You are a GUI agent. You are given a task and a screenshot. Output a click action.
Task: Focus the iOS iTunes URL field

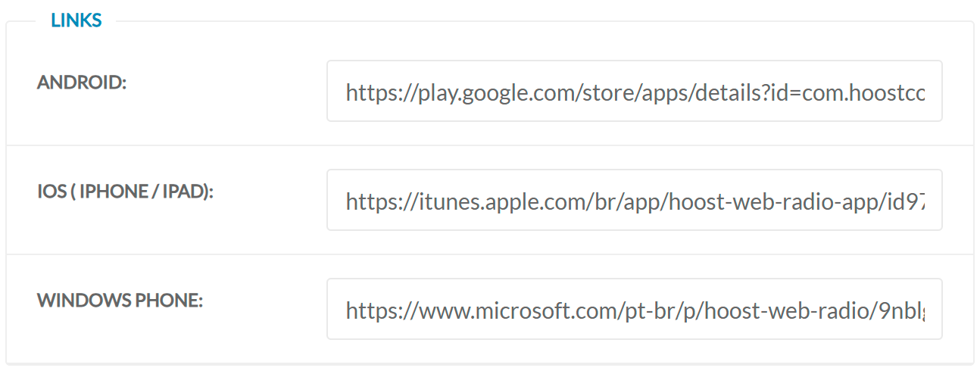[634, 201]
